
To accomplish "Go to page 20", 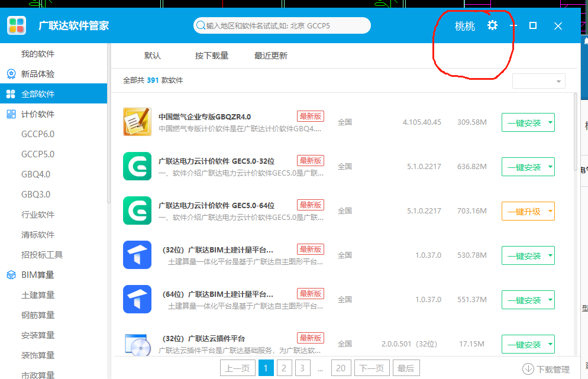I will (341, 368).
